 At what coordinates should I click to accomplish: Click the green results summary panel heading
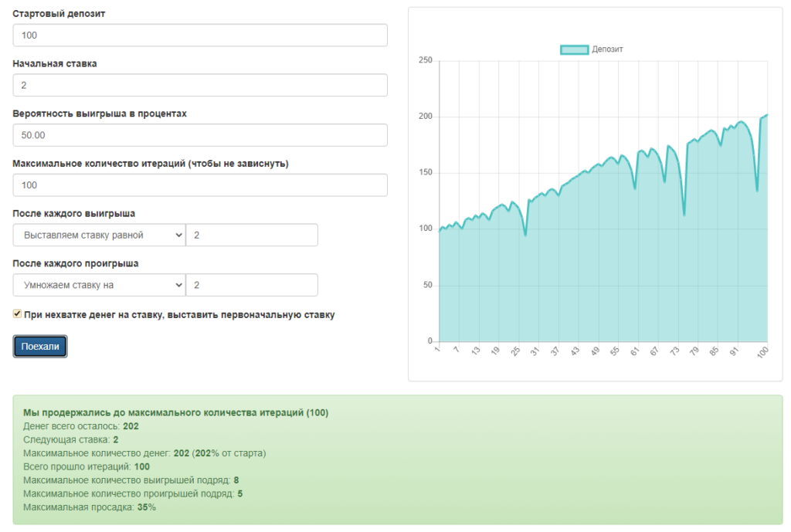(175, 412)
